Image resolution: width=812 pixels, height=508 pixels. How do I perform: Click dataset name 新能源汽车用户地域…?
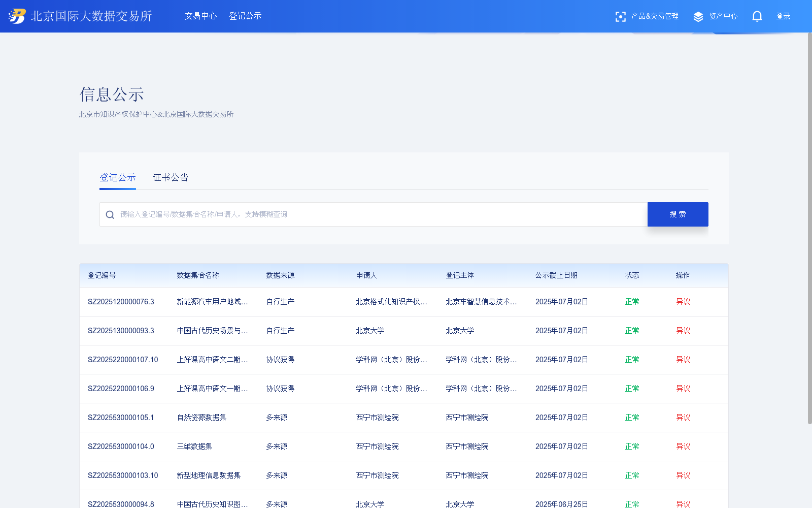click(x=212, y=302)
